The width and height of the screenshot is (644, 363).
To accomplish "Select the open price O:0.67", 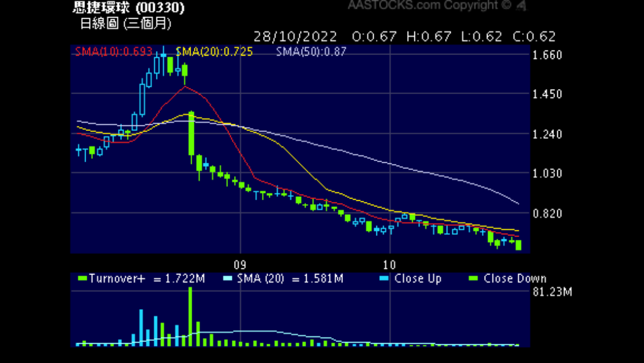I will (x=374, y=37).
